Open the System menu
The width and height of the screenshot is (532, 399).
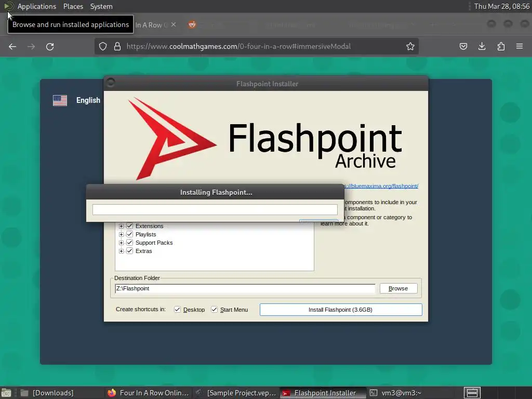pos(101,6)
